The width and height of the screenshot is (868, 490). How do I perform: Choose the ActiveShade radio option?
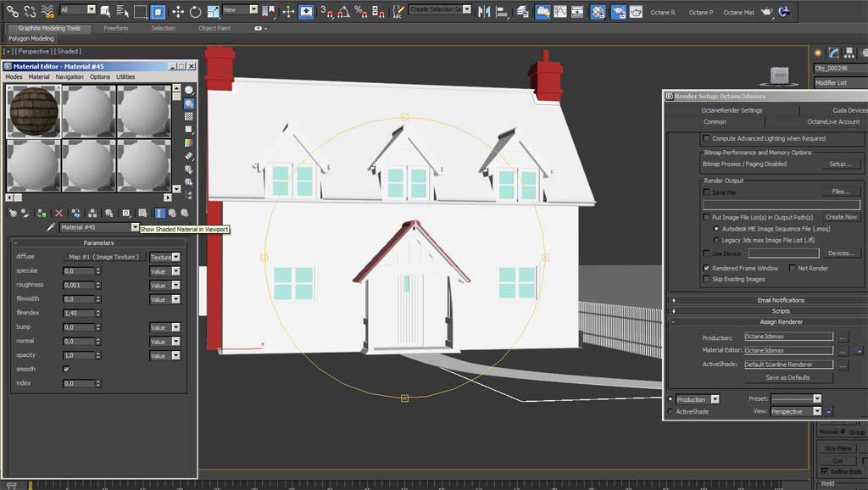click(670, 411)
